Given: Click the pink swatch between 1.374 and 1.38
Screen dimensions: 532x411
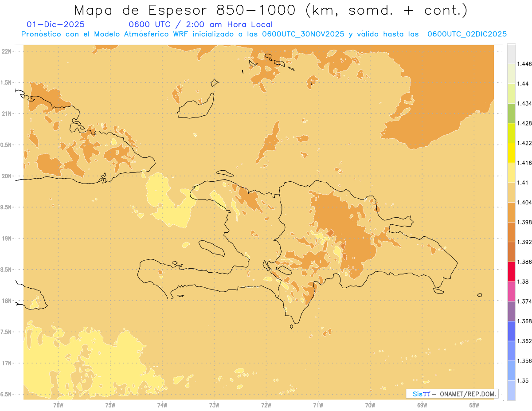Looking at the screenshot, I should pos(511,291).
